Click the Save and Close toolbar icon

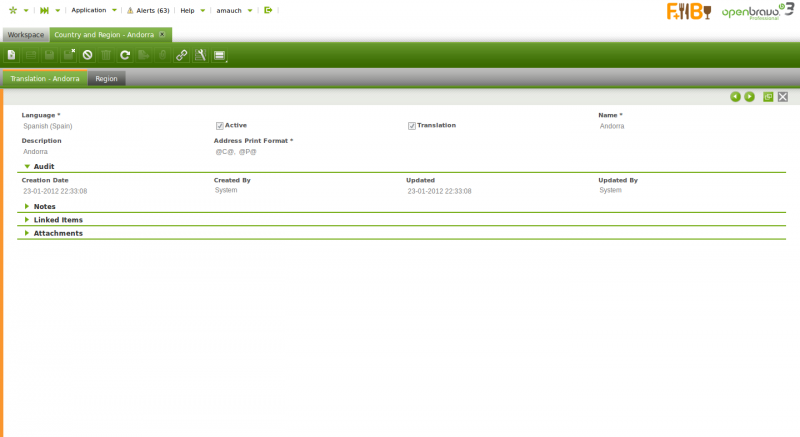69,55
